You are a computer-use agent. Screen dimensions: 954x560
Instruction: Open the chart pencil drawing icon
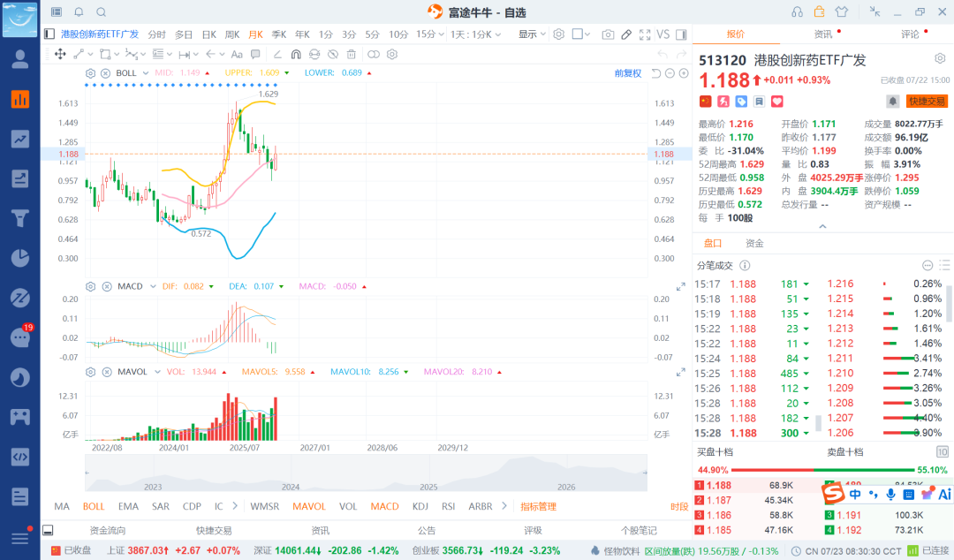(626, 34)
